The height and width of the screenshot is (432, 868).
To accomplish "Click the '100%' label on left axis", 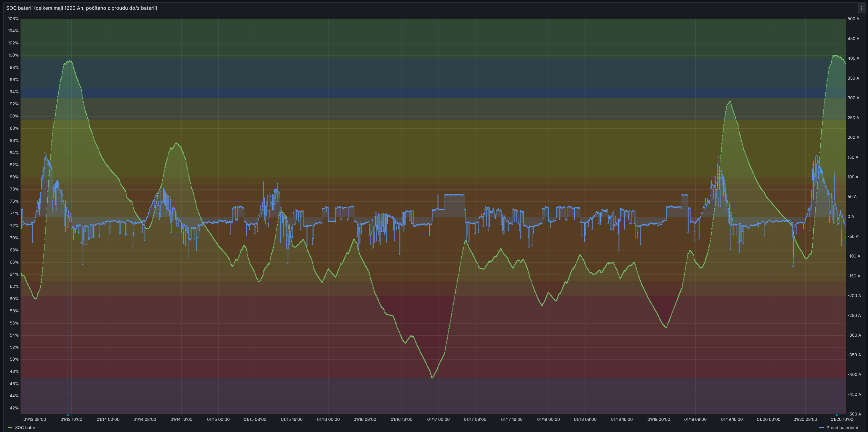I will 13,55.
